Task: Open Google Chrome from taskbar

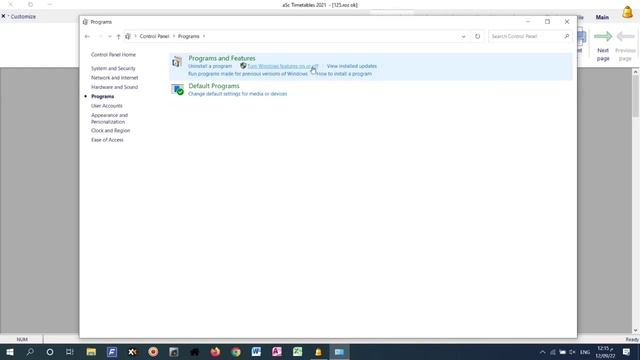Action: [236, 352]
